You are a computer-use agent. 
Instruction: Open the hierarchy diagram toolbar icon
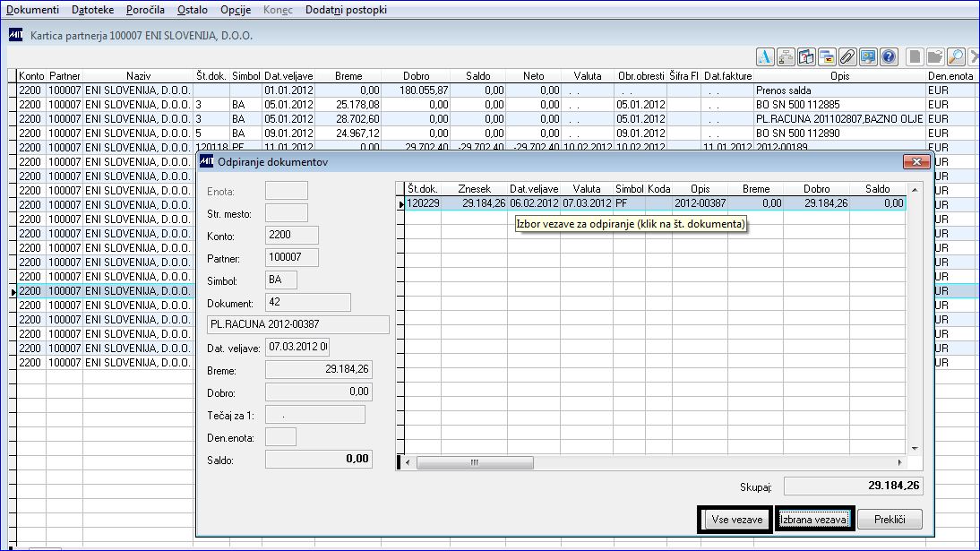click(x=786, y=57)
